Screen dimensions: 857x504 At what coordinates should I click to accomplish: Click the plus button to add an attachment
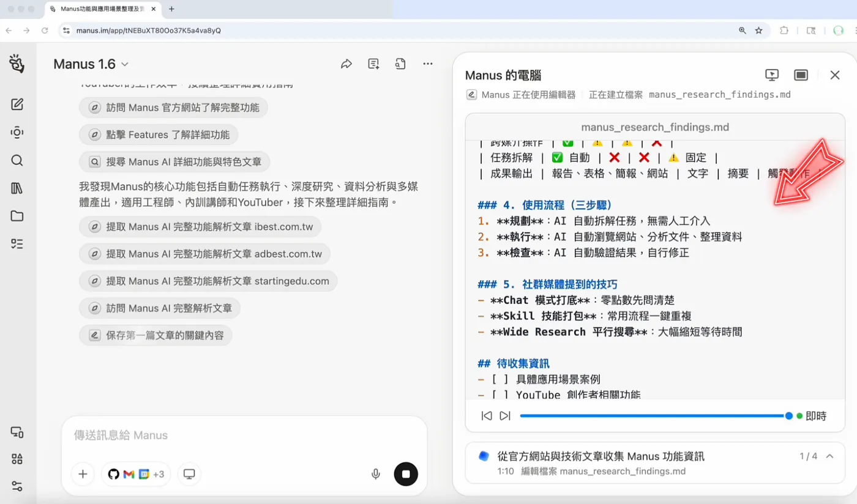[83, 474]
